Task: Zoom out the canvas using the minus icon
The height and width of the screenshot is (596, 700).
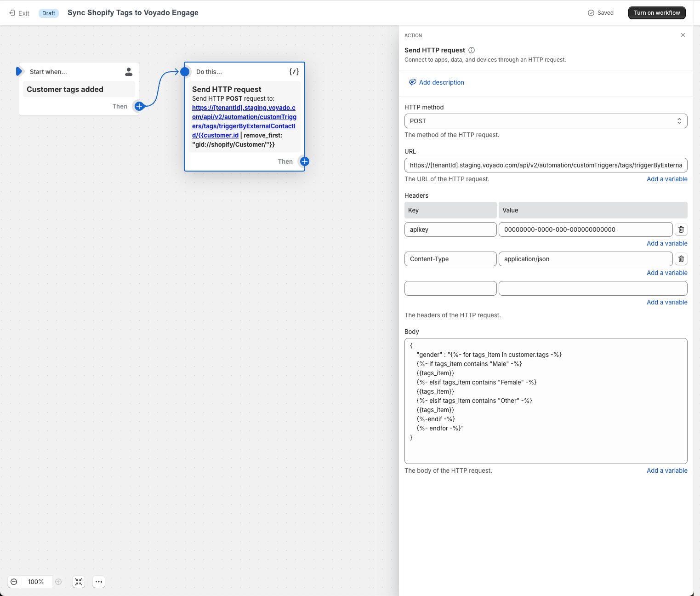Action: 14,582
